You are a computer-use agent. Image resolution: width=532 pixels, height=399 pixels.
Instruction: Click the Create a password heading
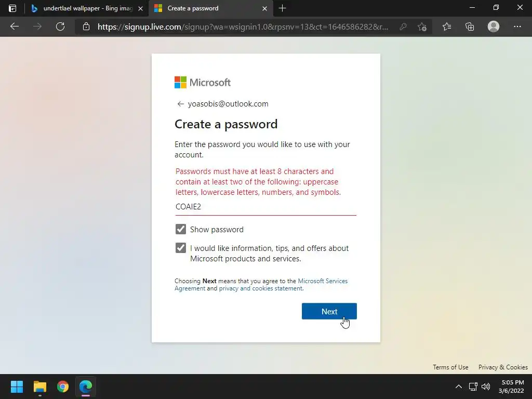[x=226, y=124]
